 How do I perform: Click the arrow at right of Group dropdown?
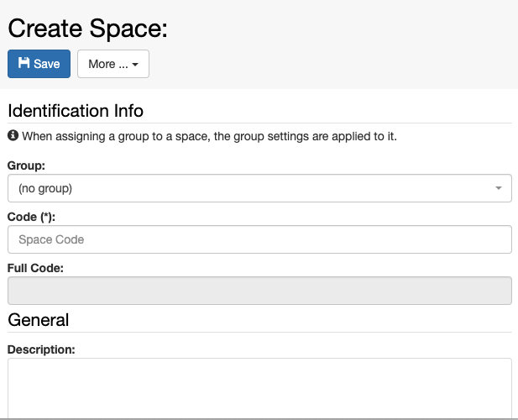(x=499, y=188)
